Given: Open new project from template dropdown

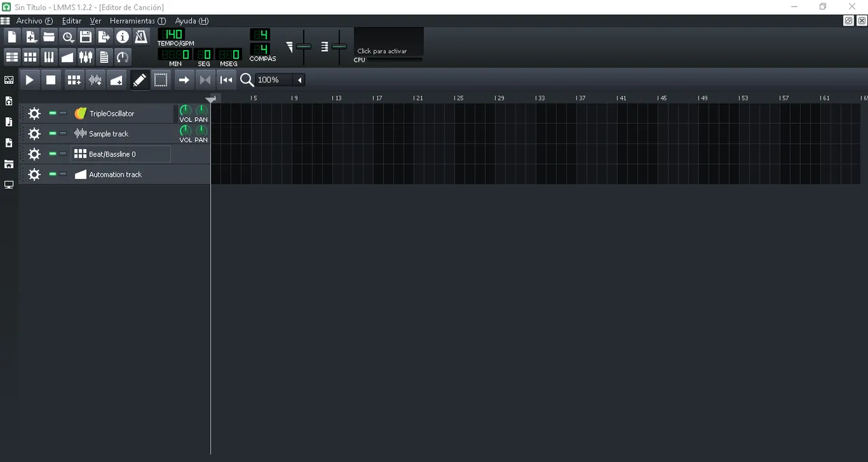Looking at the screenshot, I should pos(31,37).
